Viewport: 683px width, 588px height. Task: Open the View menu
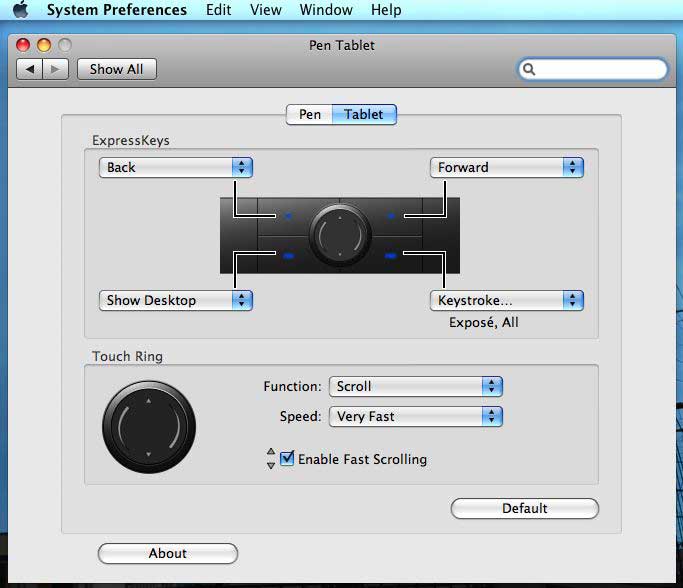265,10
